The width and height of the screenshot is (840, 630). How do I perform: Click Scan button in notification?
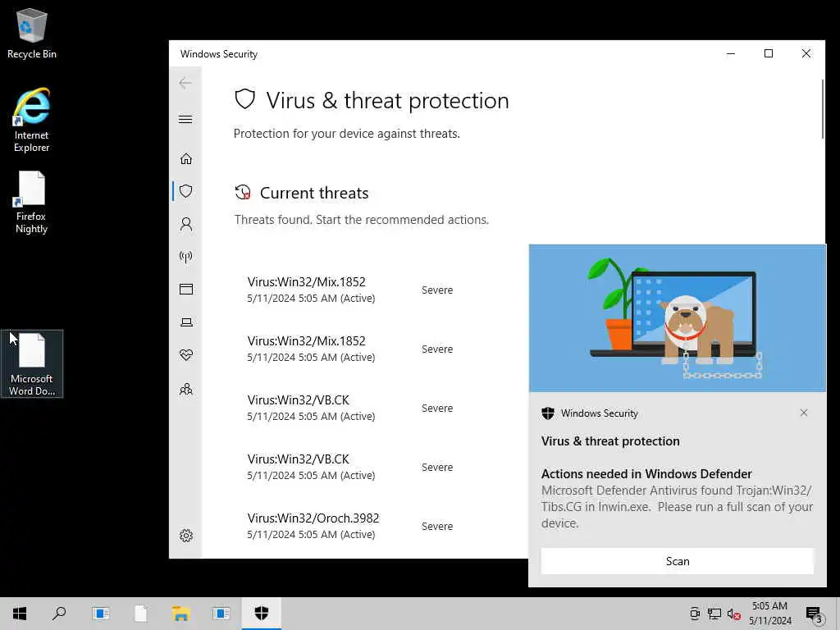[677, 561]
